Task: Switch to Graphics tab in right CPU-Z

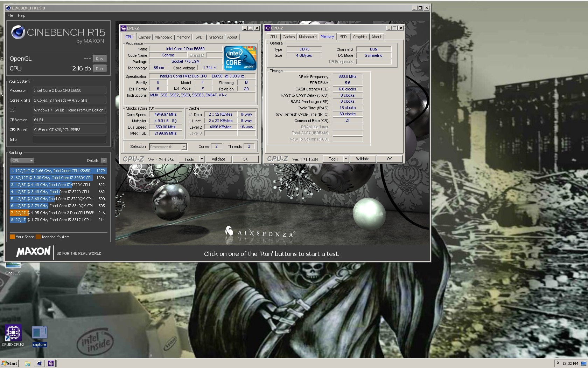Action: pos(360,37)
